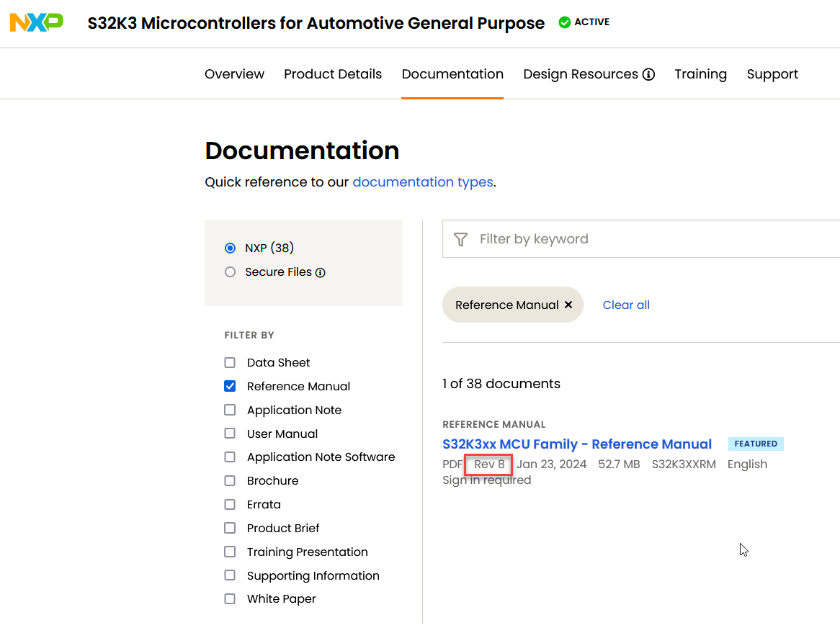Click the Clear all link
Screen dimensions: 840x633
[625, 305]
